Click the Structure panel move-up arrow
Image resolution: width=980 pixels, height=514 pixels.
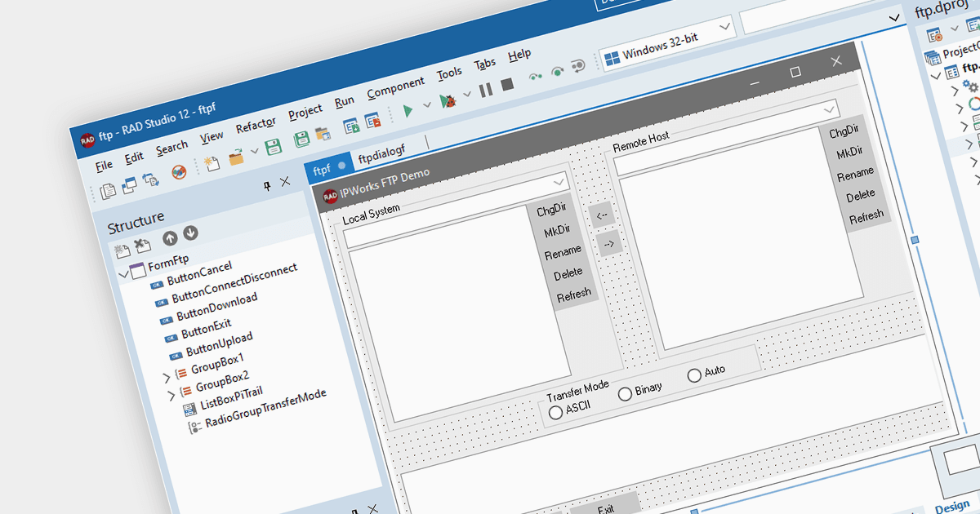coord(170,238)
